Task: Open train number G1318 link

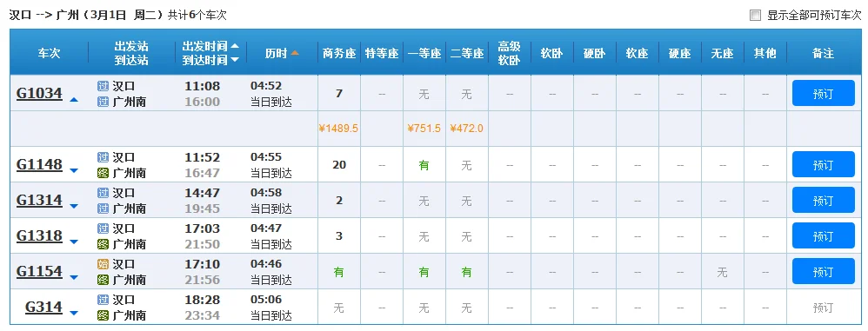Action: coord(39,236)
